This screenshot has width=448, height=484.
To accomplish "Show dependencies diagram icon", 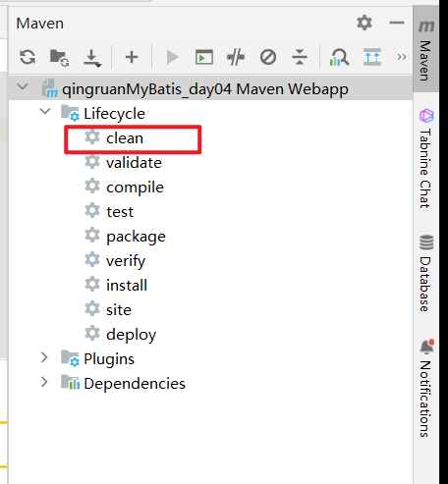I will [x=339, y=57].
